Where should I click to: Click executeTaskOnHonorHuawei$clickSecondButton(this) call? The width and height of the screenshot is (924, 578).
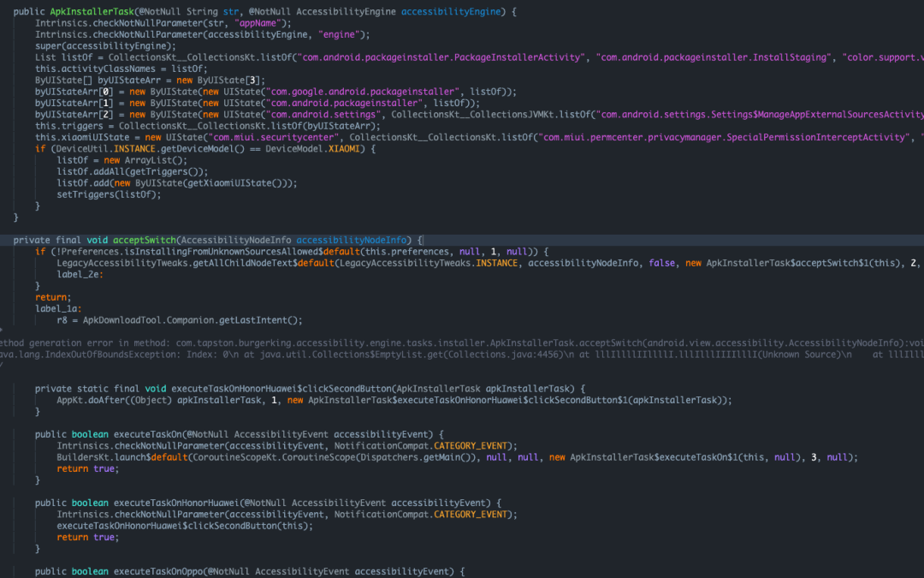(x=185, y=526)
